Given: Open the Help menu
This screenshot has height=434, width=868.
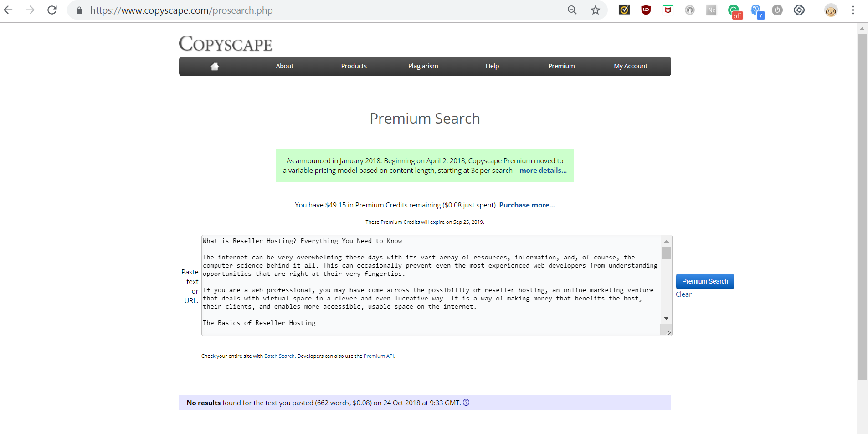Looking at the screenshot, I should point(493,66).
